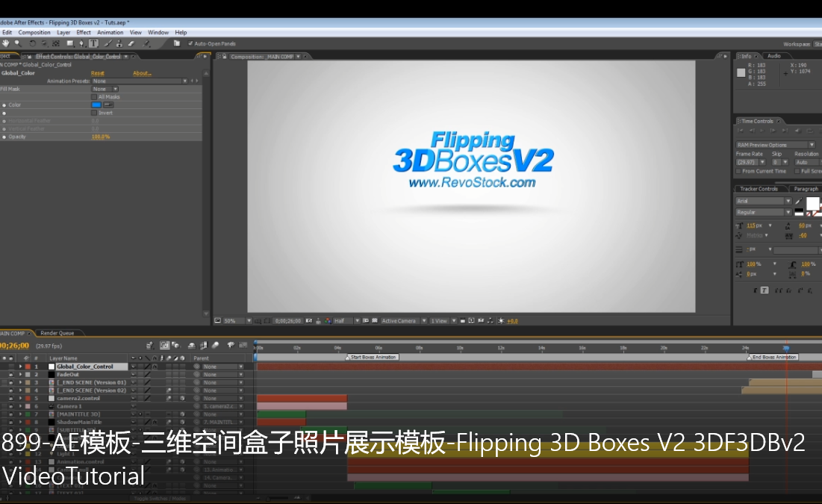This screenshot has height=504, width=822.
Task: Expand the Global_Color_Control layer properties
Action: click(20, 367)
